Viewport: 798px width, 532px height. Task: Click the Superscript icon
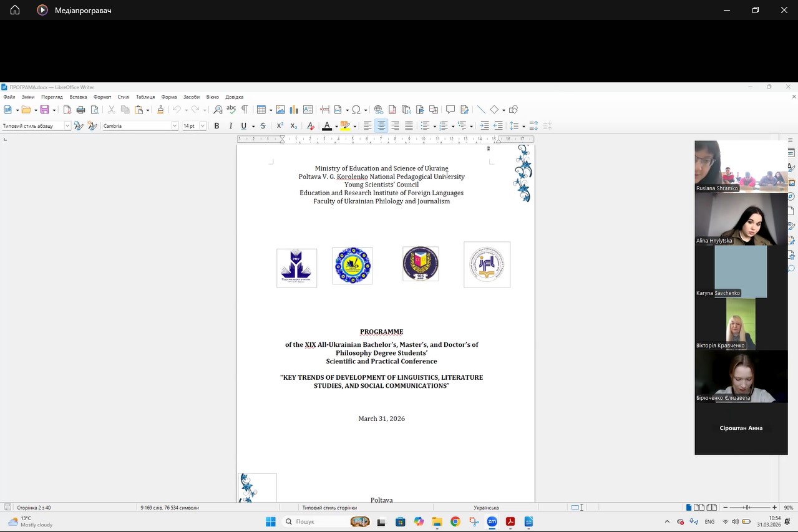(280, 126)
